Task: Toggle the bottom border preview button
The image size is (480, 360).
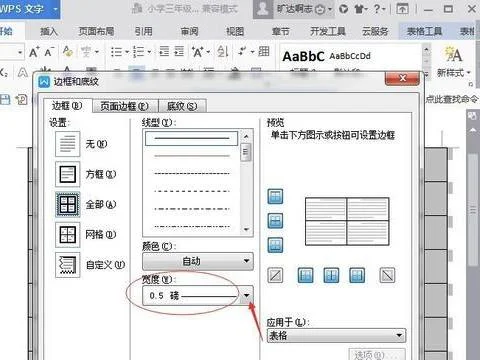Action: [x=275, y=245]
